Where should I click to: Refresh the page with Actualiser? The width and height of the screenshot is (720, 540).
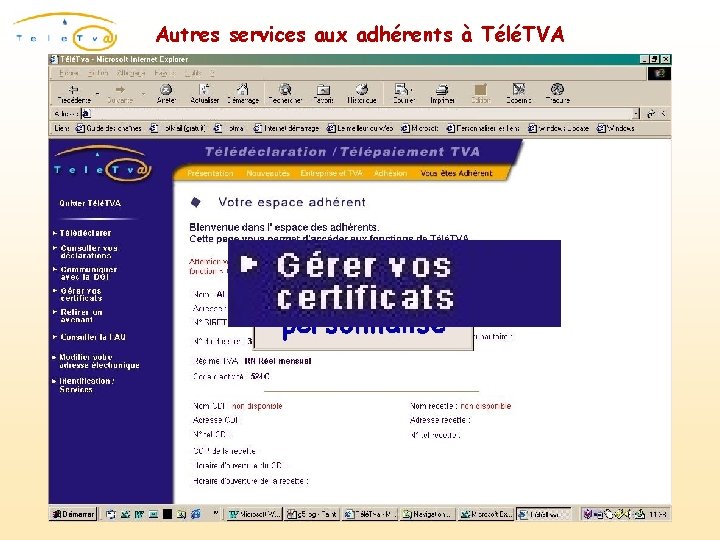[204, 94]
